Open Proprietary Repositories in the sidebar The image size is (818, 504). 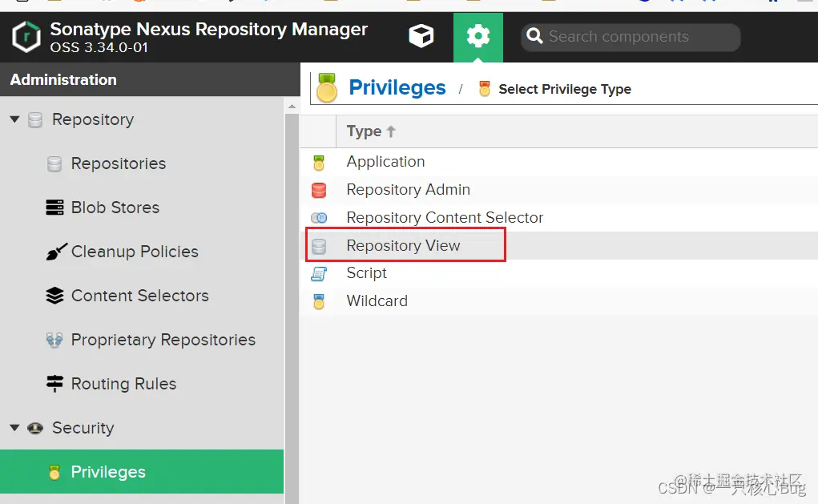[x=163, y=341]
